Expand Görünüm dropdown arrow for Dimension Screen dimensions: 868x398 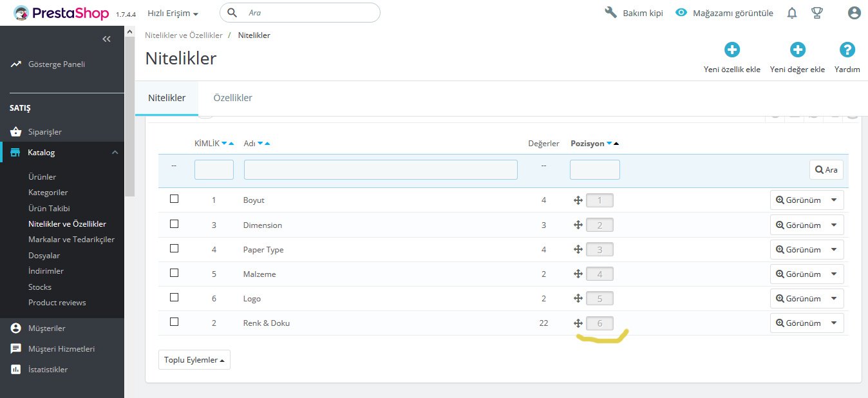click(835, 225)
